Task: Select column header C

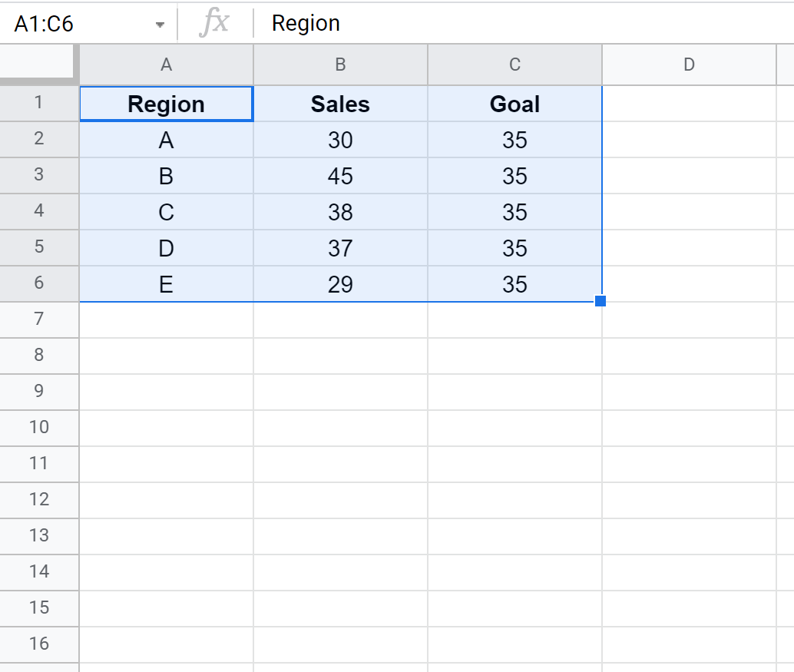Action: [514, 64]
